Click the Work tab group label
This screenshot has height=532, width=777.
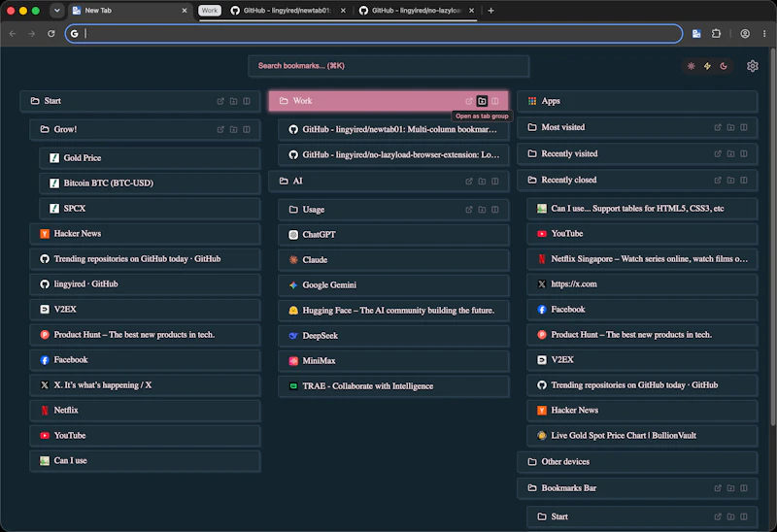coord(209,11)
